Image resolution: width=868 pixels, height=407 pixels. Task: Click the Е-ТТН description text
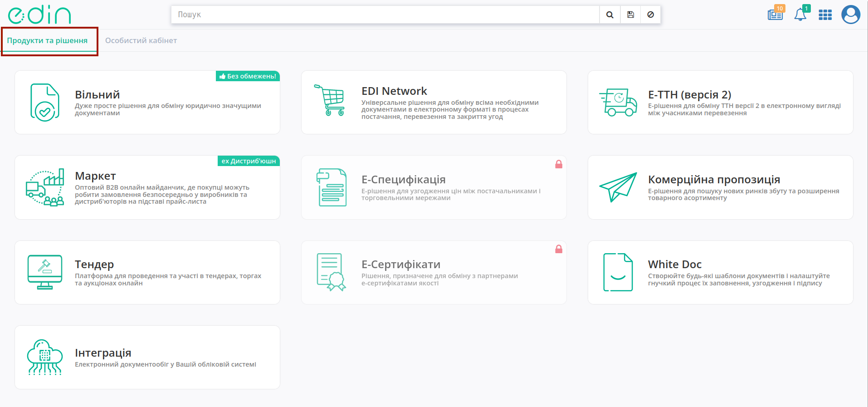tap(744, 109)
